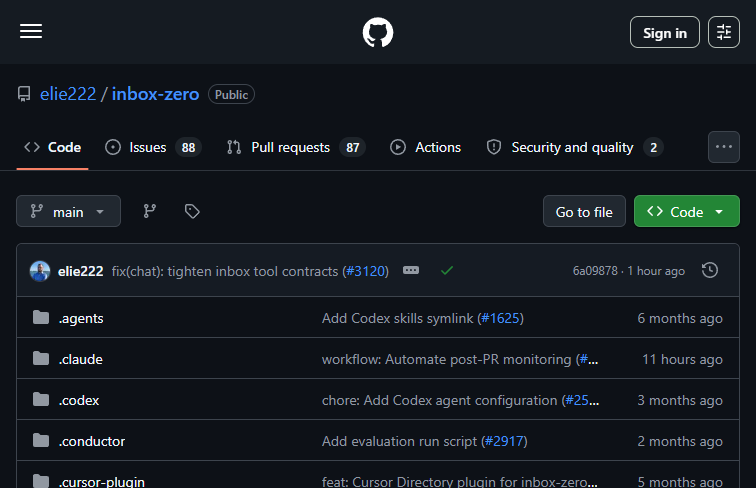The image size is (756, 488).
Task: Click the '2 months ago' timestamp
Action: 680,441
